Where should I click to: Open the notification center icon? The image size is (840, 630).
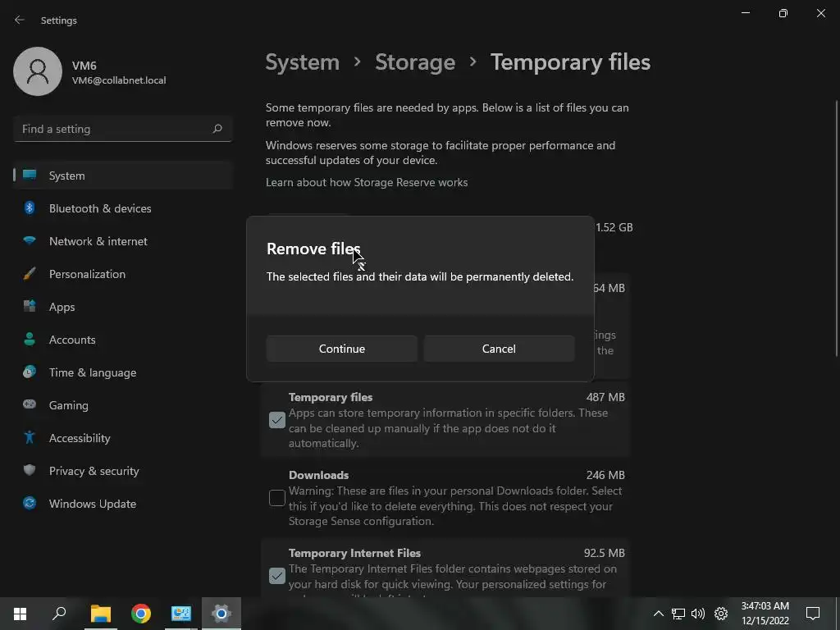(813, 614)
